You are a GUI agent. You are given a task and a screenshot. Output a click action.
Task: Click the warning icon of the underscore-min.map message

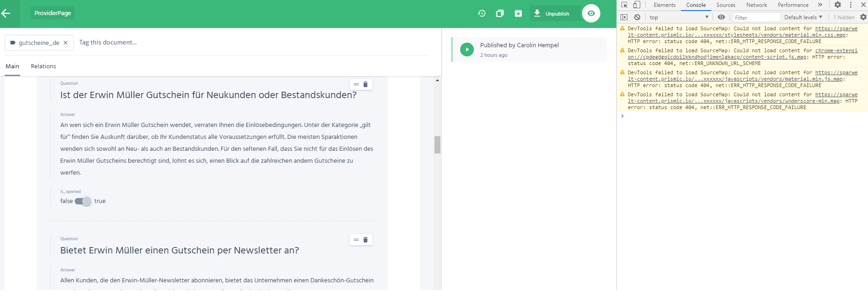click(622, 94)
